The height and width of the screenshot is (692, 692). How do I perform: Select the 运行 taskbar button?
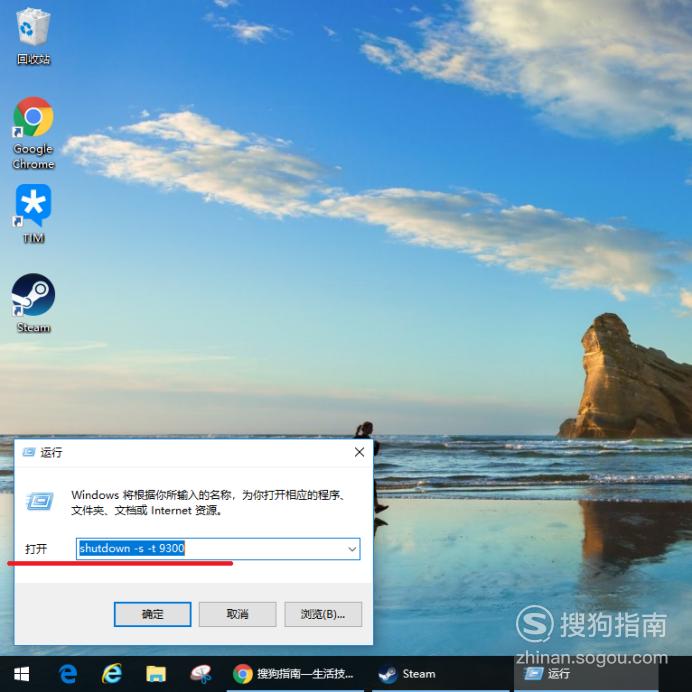click(x=586, y=674)
